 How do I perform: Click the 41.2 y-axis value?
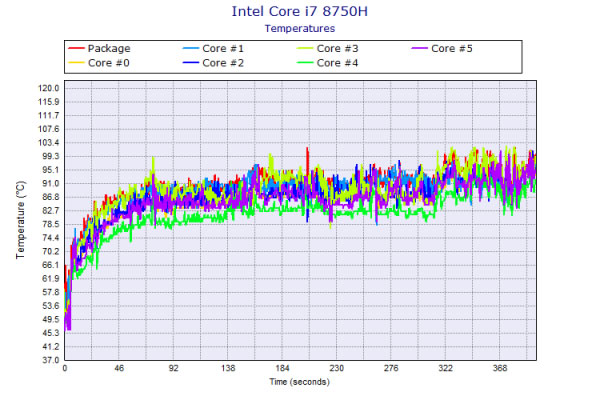pyautogui.click(x=51, y=347)
